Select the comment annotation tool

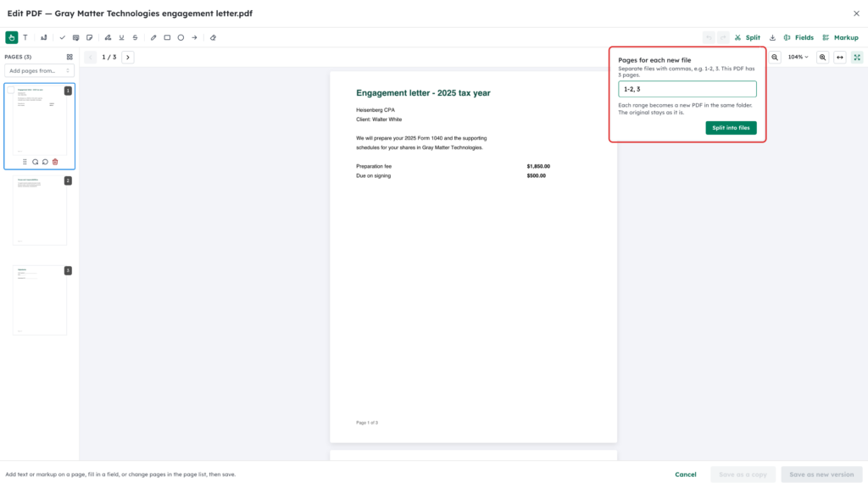[75, 37]
